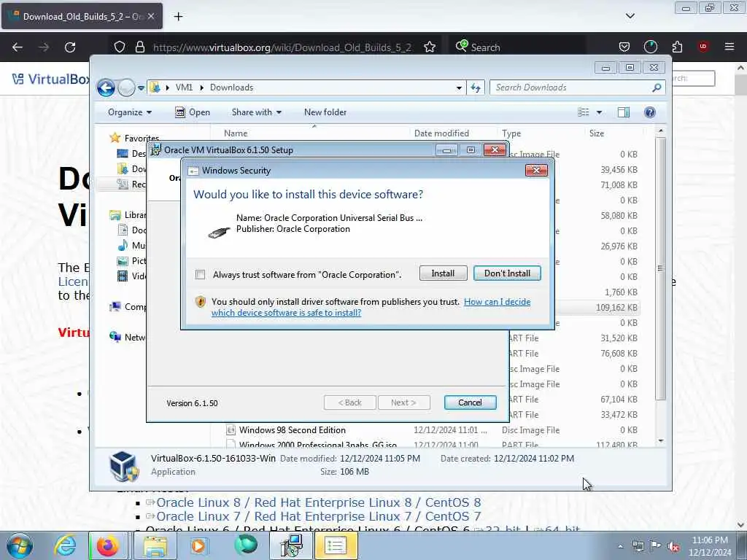This screenshot has height=560, width=747.
Task: Open Windows Media Player taskbar icon
Action: tap(198, 545)
